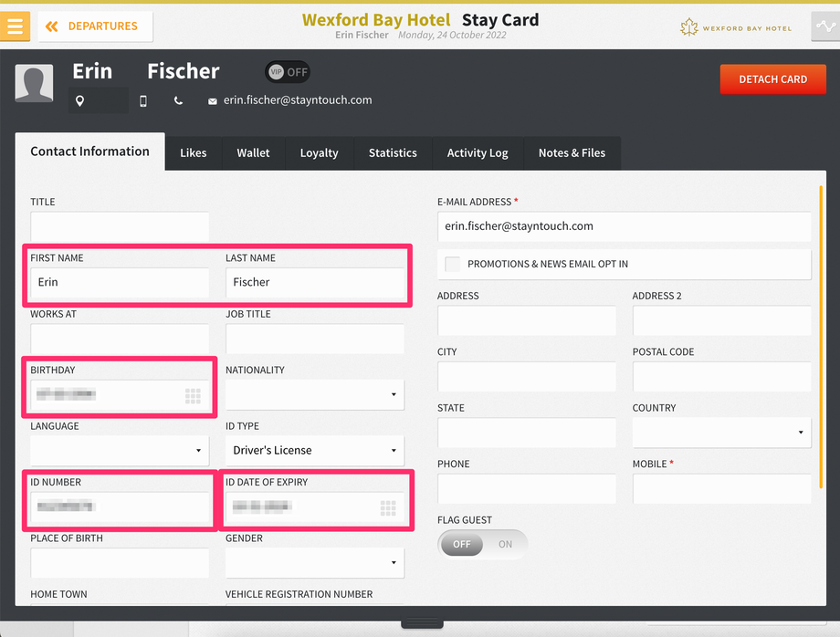Viewport: 840px width, 637px height.
Task: Expand the Nationality dropdown
Action: 314,394
